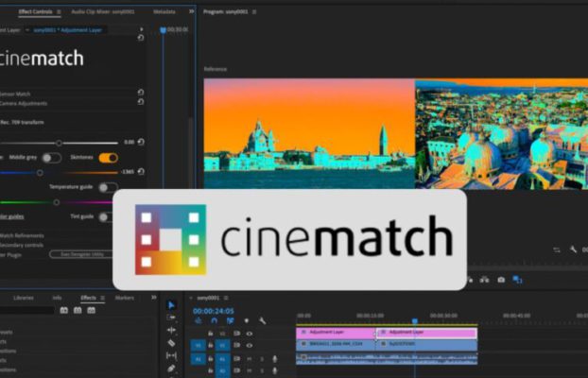Reset the Sensor Match section
The height and width of the screenshot is (378, 588).
141,93
